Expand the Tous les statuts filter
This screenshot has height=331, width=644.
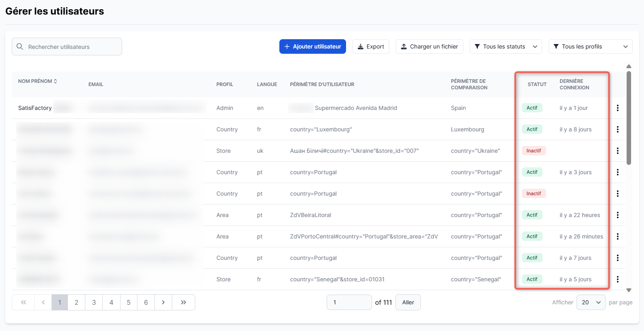506,46
